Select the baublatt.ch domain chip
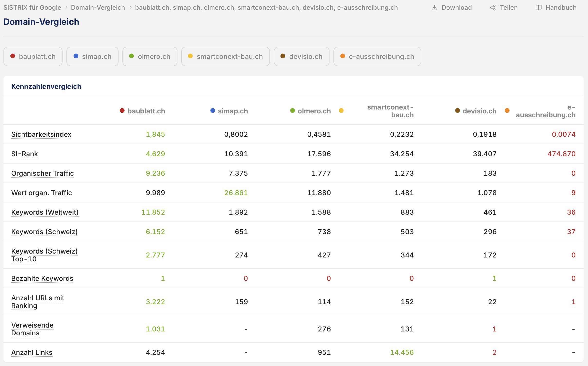The image size is (588, 366). [x=33, y=56]
